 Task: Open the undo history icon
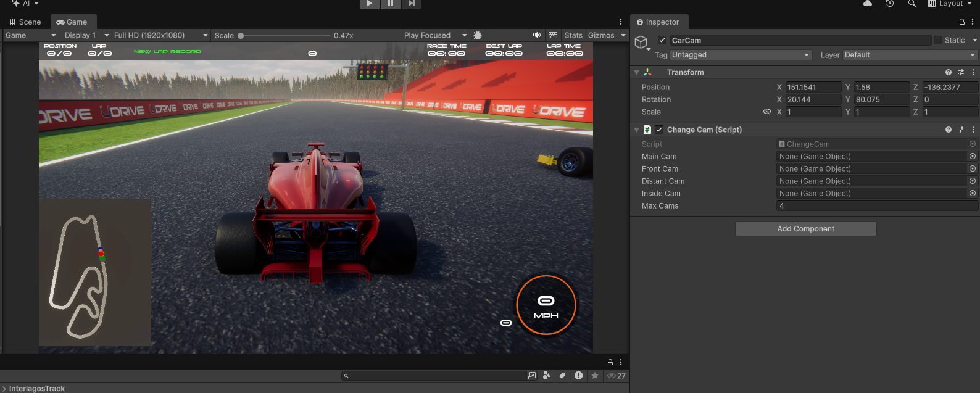tap(890, 4)
